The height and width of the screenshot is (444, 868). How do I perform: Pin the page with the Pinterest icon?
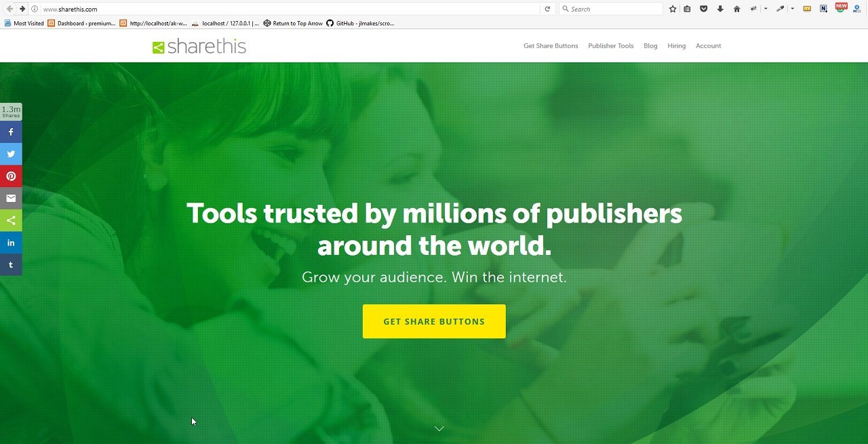[x=11, y=176]
